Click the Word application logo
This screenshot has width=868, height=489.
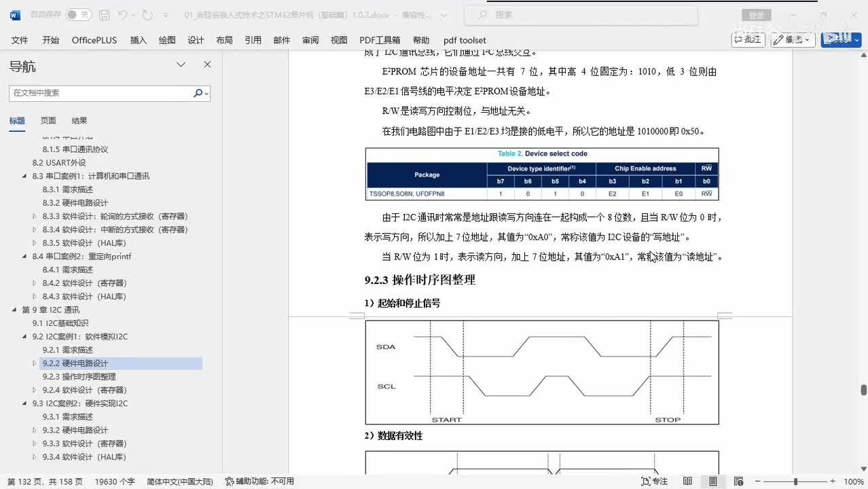pyautogui.click(x=15, y=14)
